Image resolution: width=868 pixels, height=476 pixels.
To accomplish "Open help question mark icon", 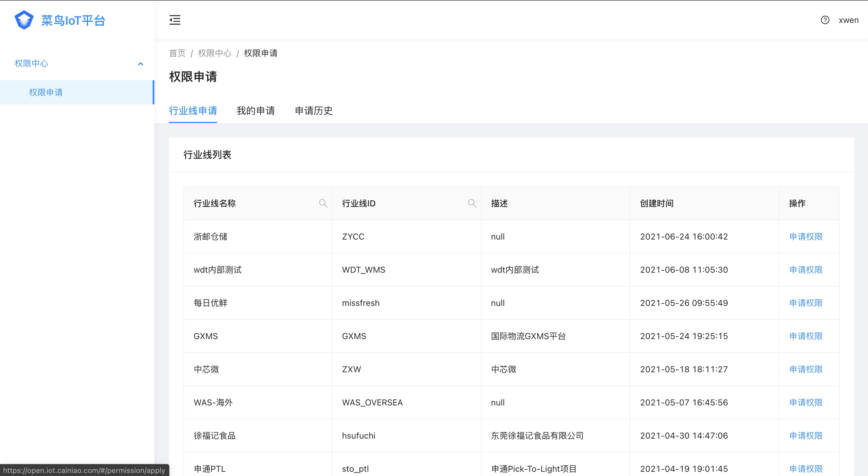I will point(825,20).
